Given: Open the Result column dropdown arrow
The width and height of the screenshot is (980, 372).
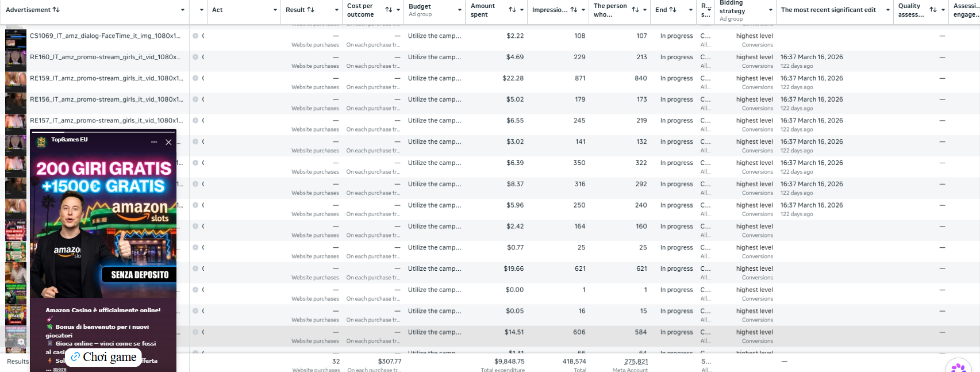Looking at the screenshot, I should pyautogui.click(x=336, y=10).
